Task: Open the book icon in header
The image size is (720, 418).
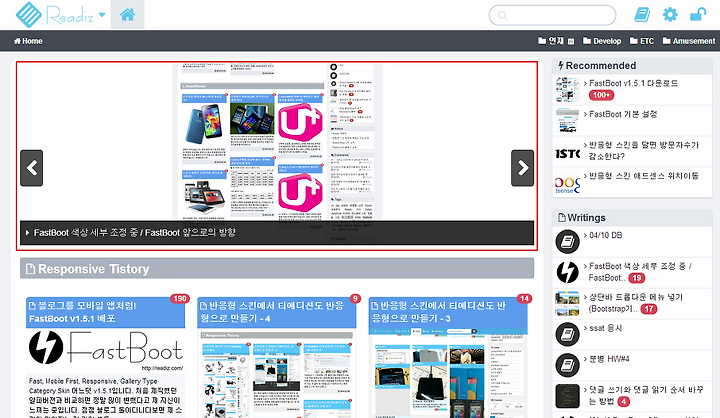Action: click(x=642, y=15)
